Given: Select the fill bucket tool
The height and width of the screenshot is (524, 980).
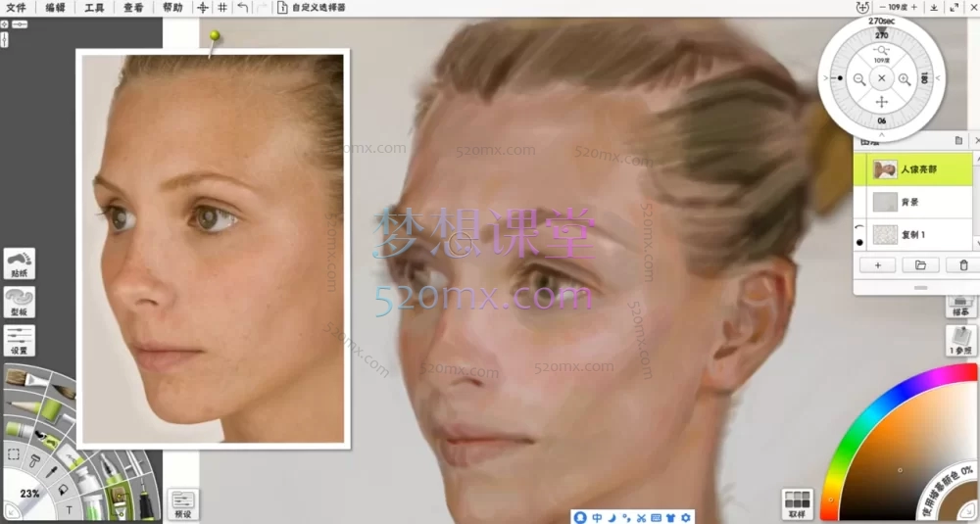Looking at the screenshot, I should [x=63, y=490].
